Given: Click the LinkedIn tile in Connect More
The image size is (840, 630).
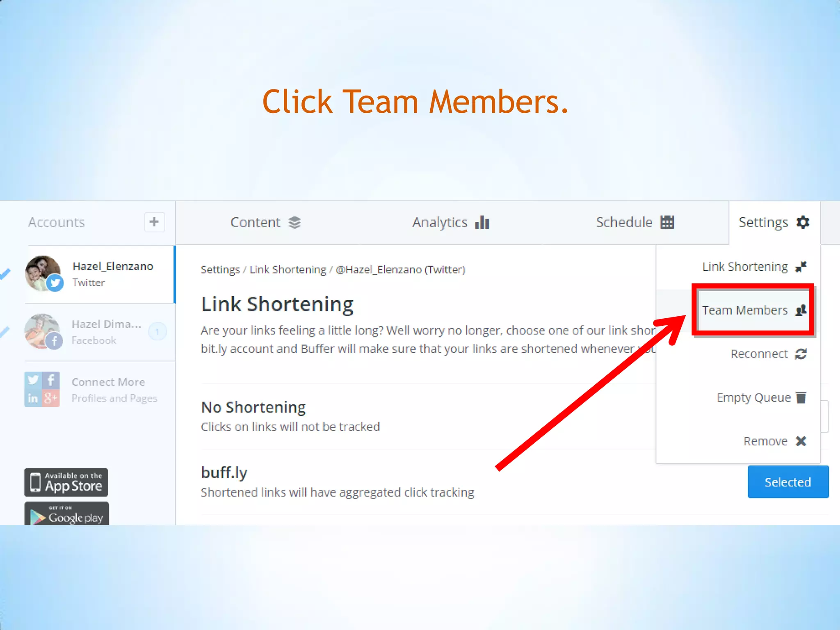Looking at the screenshot, I should click(x=33, y=398).
